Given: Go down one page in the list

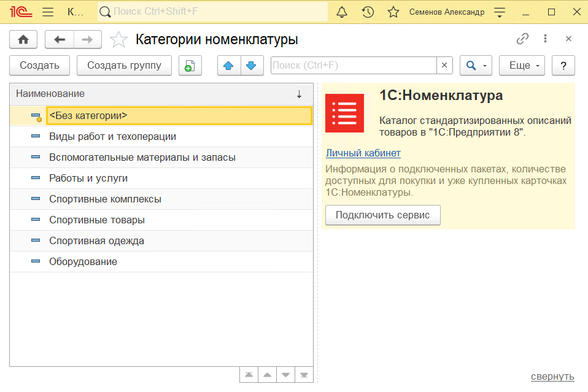Looking at the screenshot, I should (286, 375).
